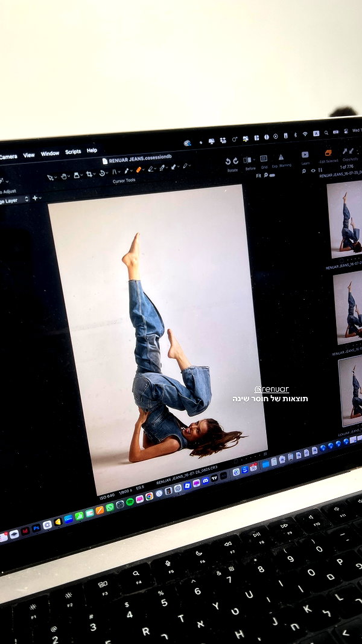Open the Help menu
Screen dimensions: 362x644
tap(92, 150)
